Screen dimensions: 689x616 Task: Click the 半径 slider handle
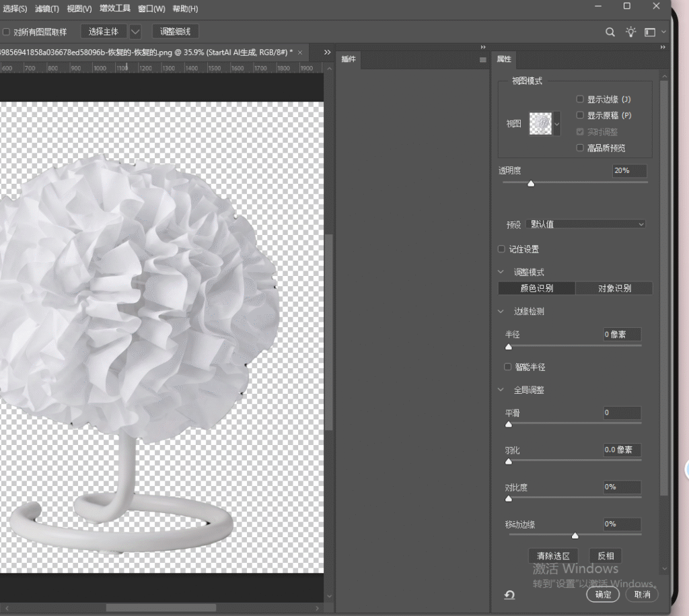point(509,347)
